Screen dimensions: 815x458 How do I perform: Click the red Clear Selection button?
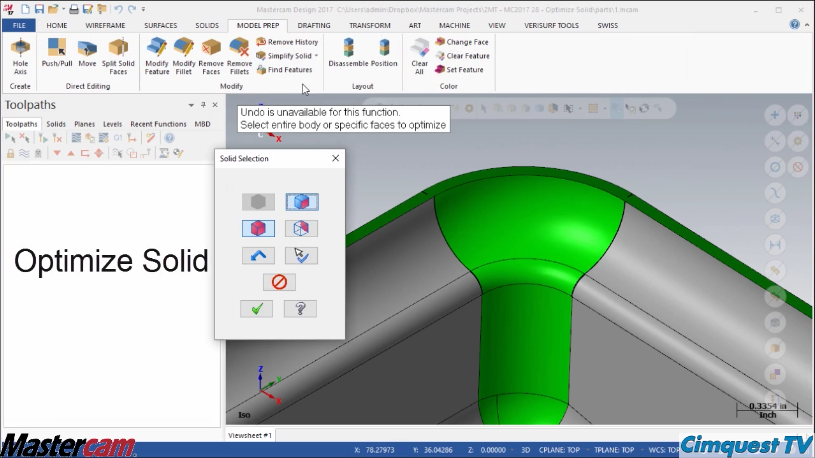click(279, 282)
